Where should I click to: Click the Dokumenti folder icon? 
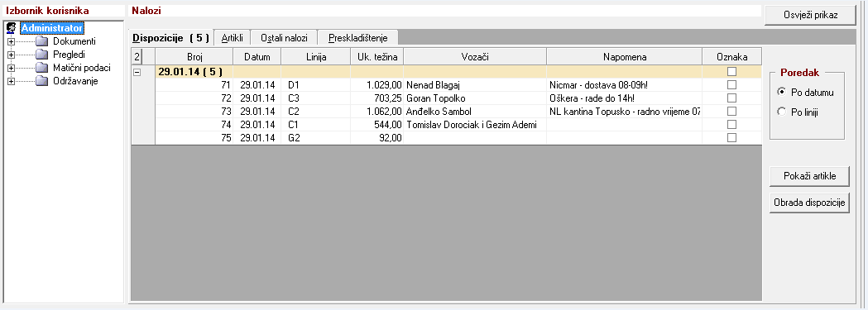(x=42, y=41)
